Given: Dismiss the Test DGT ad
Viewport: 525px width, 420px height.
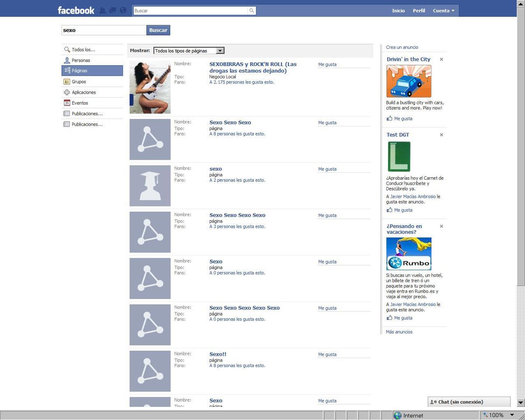Looking at the screenshot, I should click(x=441, y=135).
